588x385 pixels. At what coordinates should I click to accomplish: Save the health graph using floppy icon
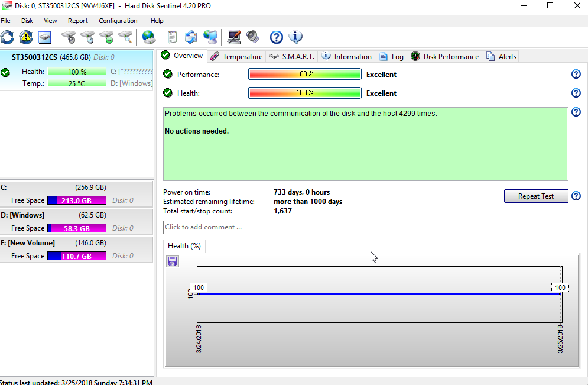click(x=173, y=261)
